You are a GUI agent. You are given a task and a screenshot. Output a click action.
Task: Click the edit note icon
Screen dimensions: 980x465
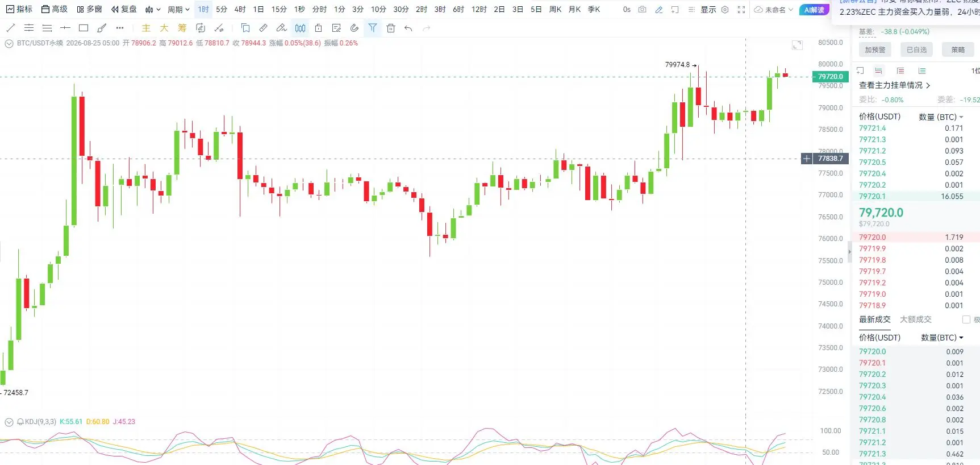336,28
